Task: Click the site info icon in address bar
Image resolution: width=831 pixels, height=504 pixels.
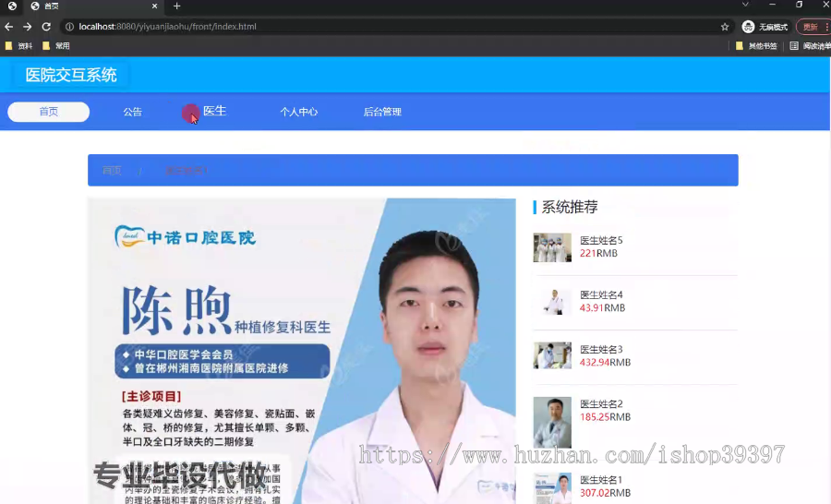Action: tap(69, 27)
